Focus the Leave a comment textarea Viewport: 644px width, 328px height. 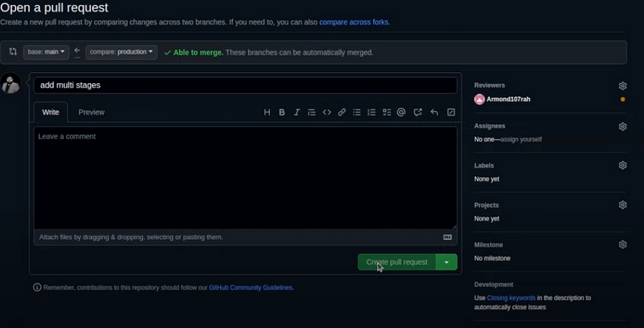tap(245, 177)
